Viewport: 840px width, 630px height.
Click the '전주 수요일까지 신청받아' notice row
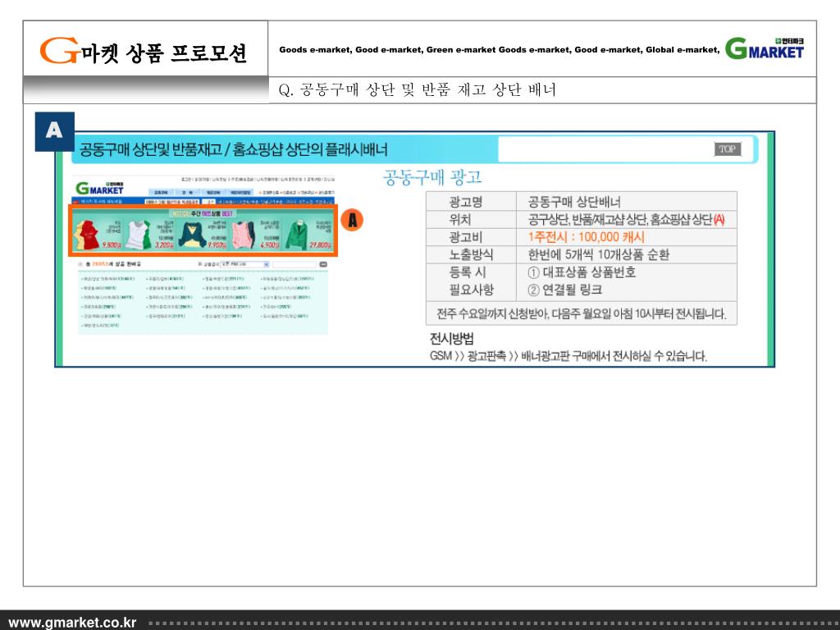(582, 314)
